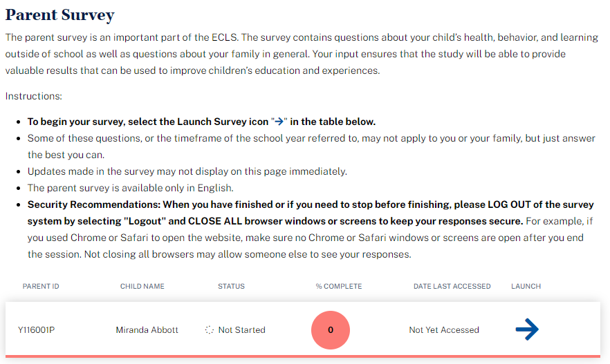Image resolution: width=610 pixels, height=364 pixels.
Task: Click the Status column header
Action: (231, 286)
